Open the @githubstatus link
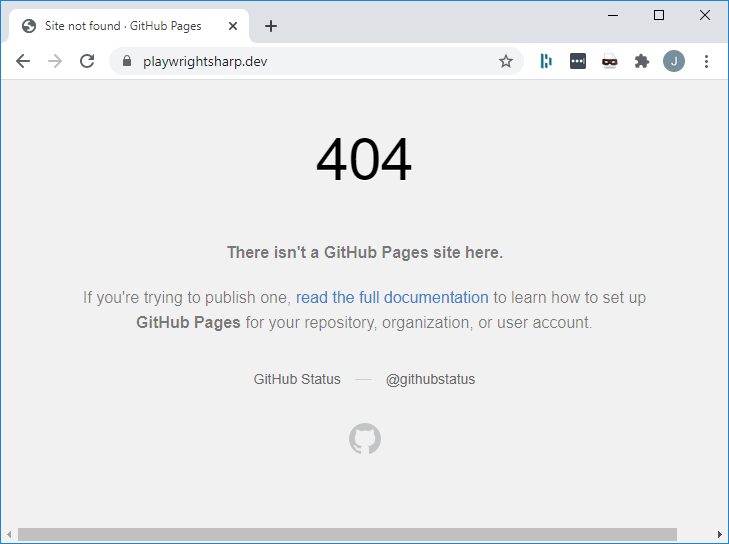This screenshot has height=544, width=729. coord(430,379)
